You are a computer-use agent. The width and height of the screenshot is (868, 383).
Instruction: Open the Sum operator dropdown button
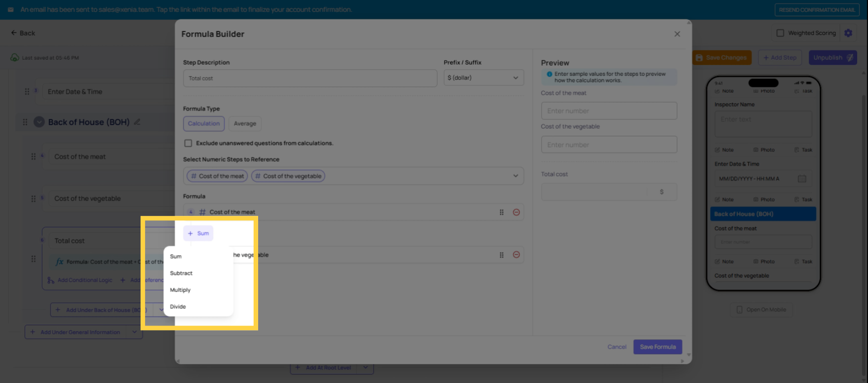pos(198,234)
